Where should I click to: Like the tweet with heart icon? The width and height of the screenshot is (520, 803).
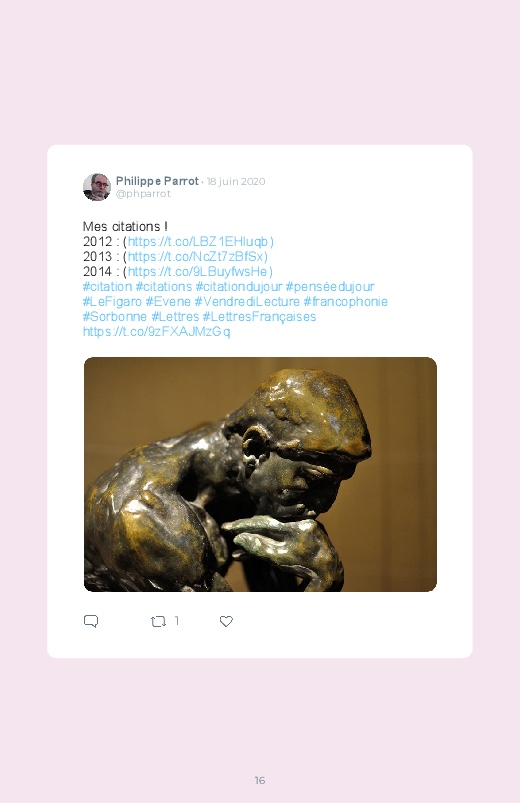[226, 621]
